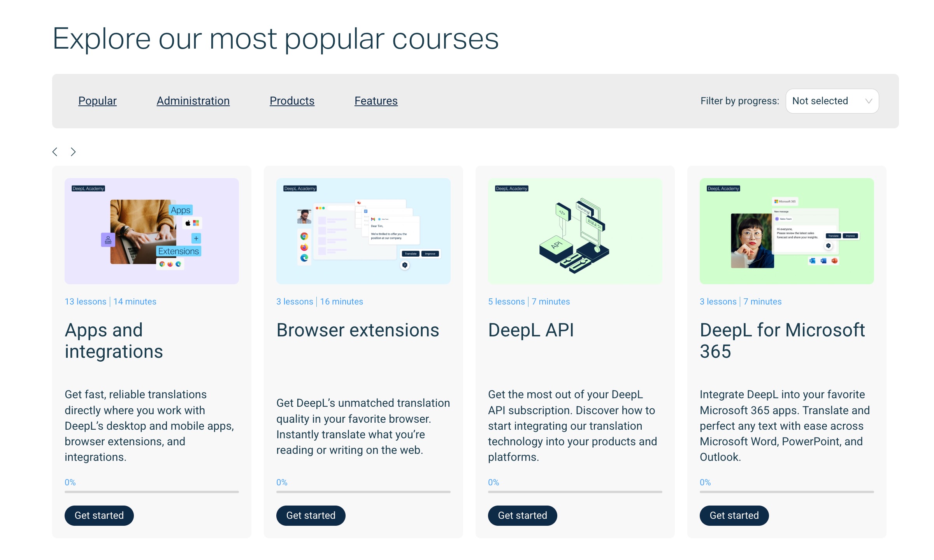Viewport: 934px width, 560px height.
Task: Click the DeepL API progress bar
Action: [575, 491]
